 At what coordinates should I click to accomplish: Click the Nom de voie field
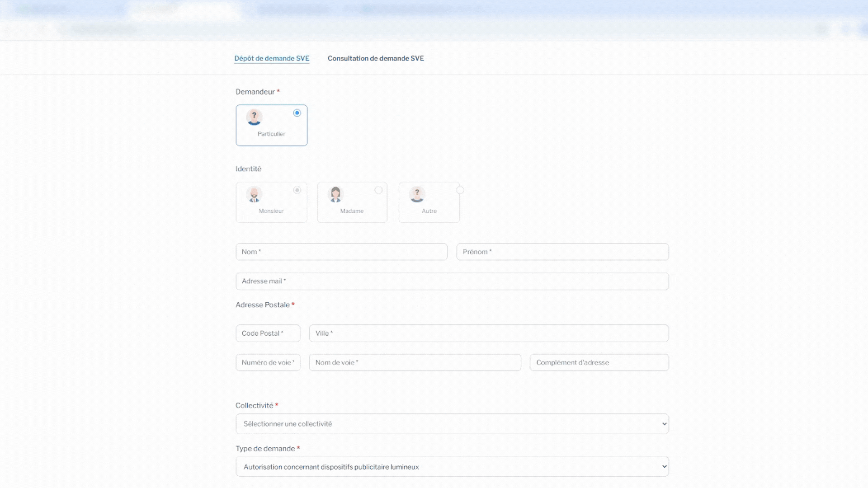(x=415, y=362)
